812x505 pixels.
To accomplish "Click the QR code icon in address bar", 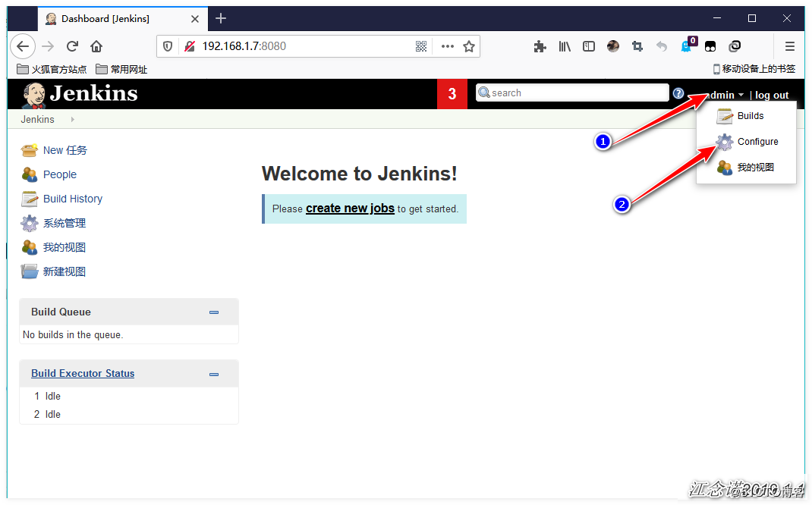I will click(421, 46).
